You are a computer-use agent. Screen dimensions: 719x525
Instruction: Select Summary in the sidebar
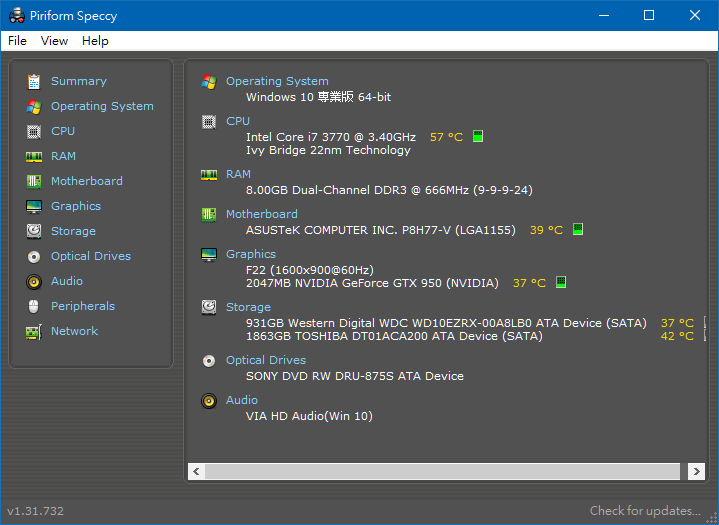[x=79, y=81]
